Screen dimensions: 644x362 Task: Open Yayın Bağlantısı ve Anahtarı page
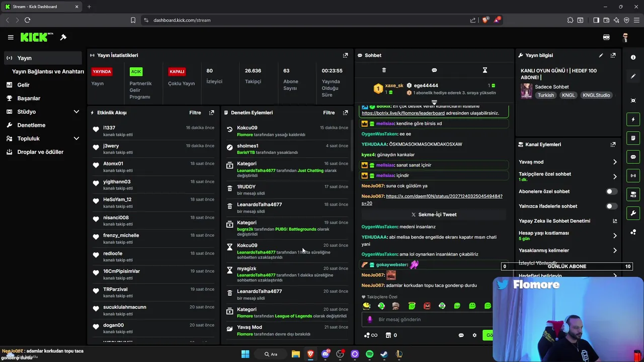tap(48, 71)
